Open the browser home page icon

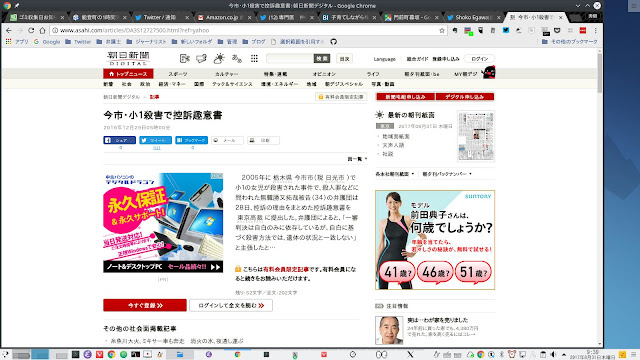pos(42,30)
